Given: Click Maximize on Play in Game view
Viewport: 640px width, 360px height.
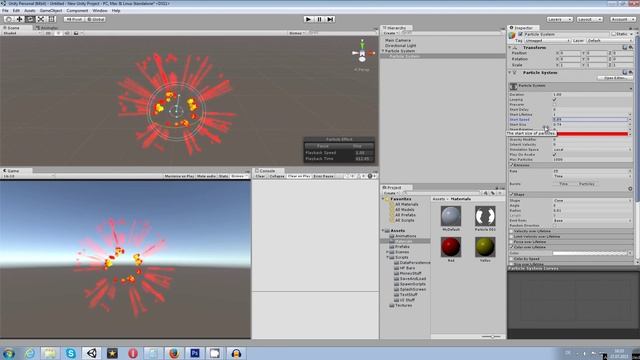Looking at the screenshot, I should (179, 176).
